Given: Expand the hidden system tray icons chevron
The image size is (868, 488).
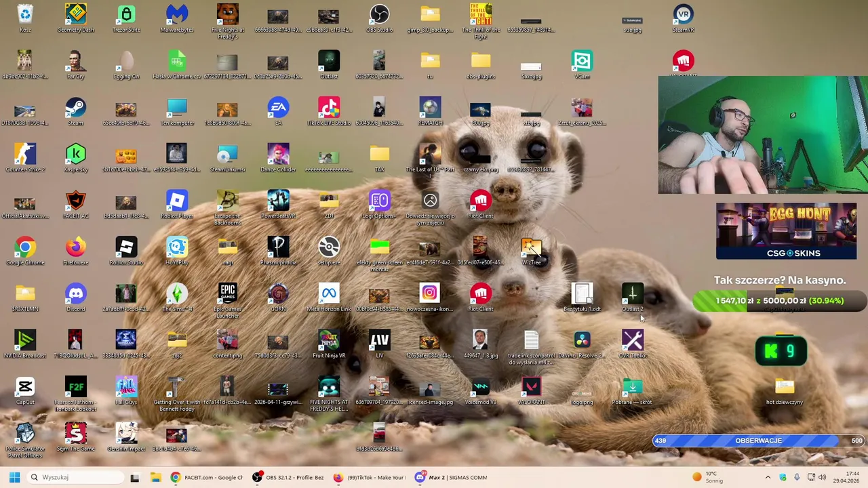Looking at the screenshot, I should [768, 477].
